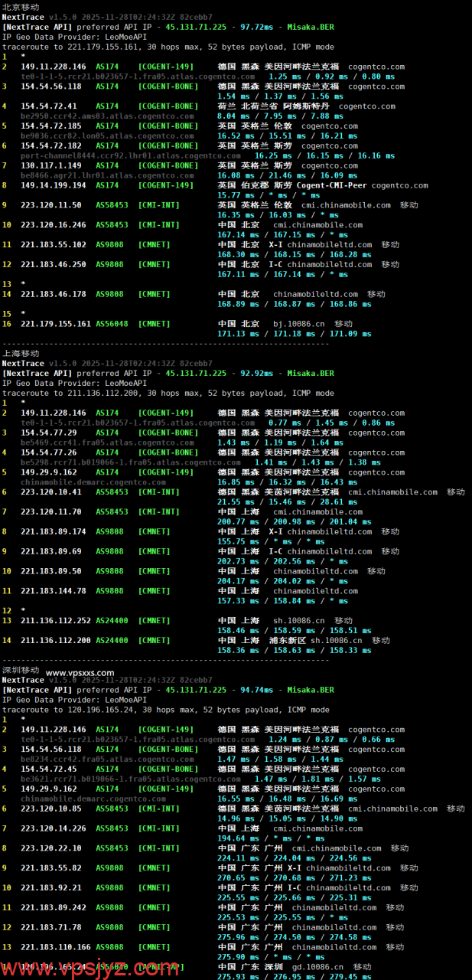
Task: Click hop IP 154.54.72.45
Action: click(x=49, y=769)
